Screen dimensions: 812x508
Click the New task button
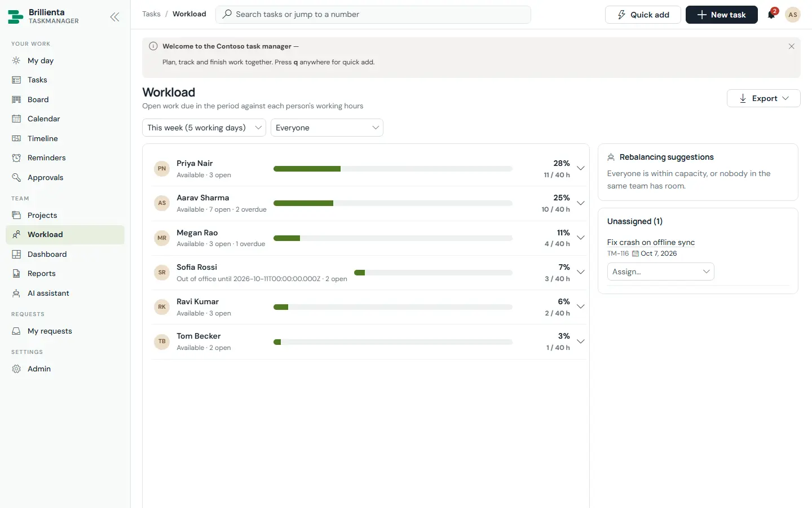(722, 15)
